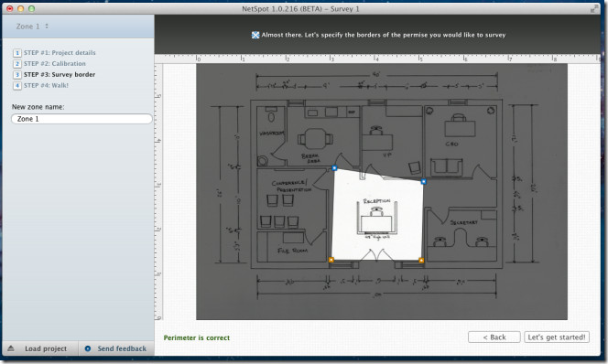Go back with the < Back button
The width and height of the screenshot is (608, 364).
tap(494, 337)
